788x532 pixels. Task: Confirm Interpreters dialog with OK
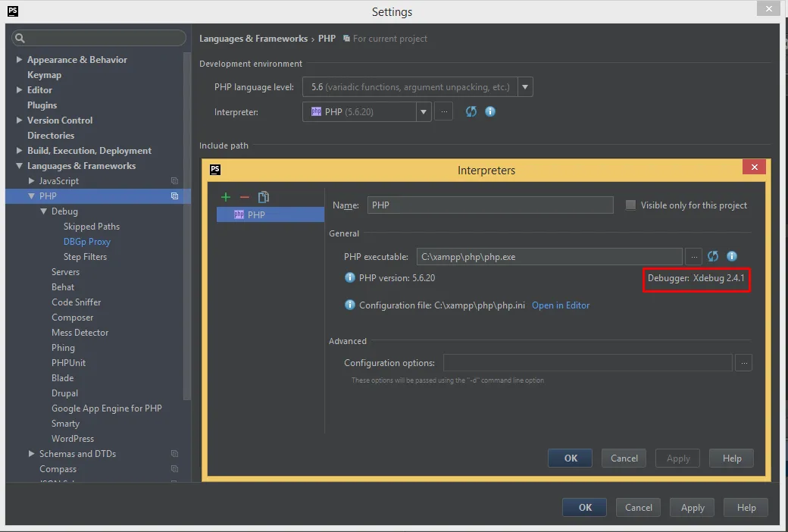(571, 458)
